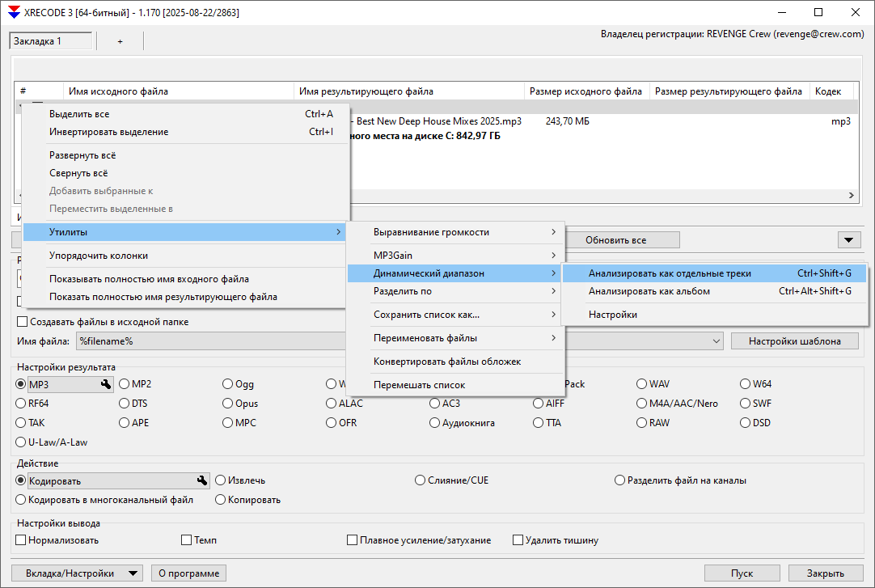Image resolution: width=875 pixels, height=588 pixels.
Task: Select Свернуть всё menu entry
Action: [x=184, y=173]
